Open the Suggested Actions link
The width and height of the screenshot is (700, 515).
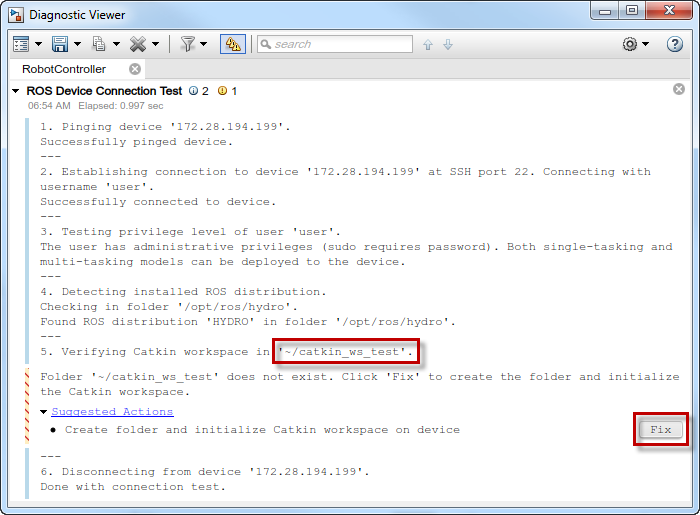click(x=112, y=411)
